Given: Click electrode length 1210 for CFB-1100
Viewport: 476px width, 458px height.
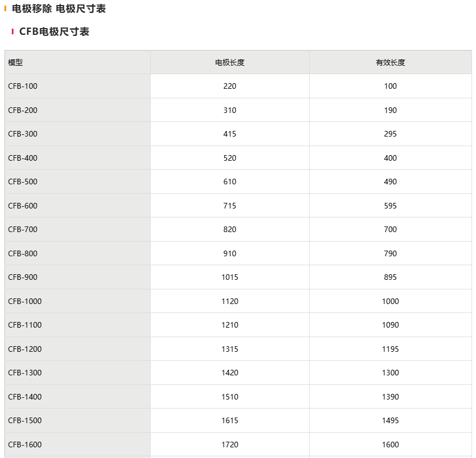Looking at the screenshot, I should click(229, 325).
